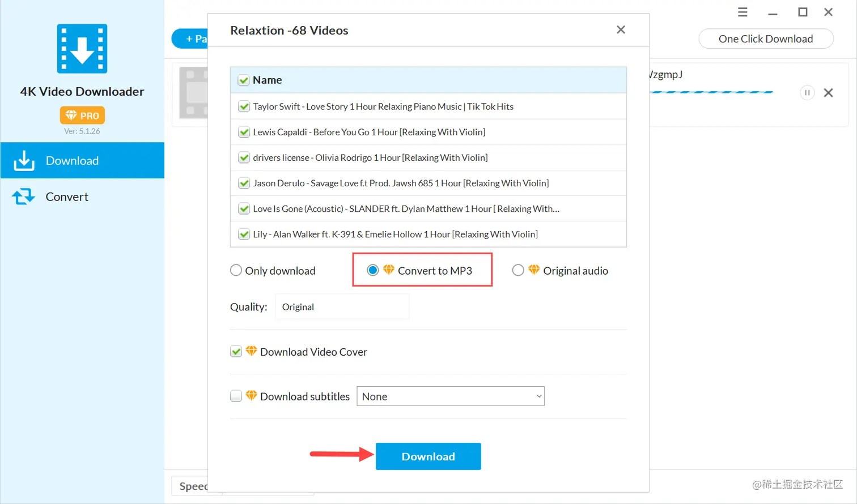Click the video thumbnail placeholder
This screenshot has width=857, height=504.
[194, 93]
